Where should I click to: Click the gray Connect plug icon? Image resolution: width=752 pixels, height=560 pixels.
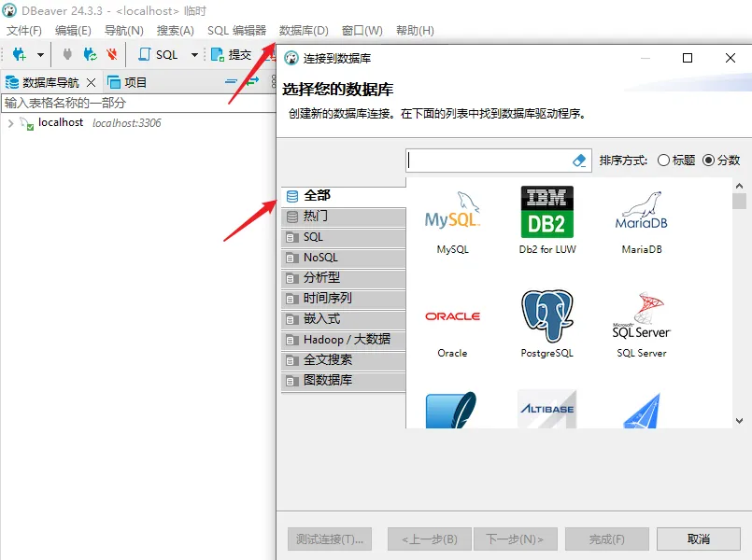tap(67, 55)
